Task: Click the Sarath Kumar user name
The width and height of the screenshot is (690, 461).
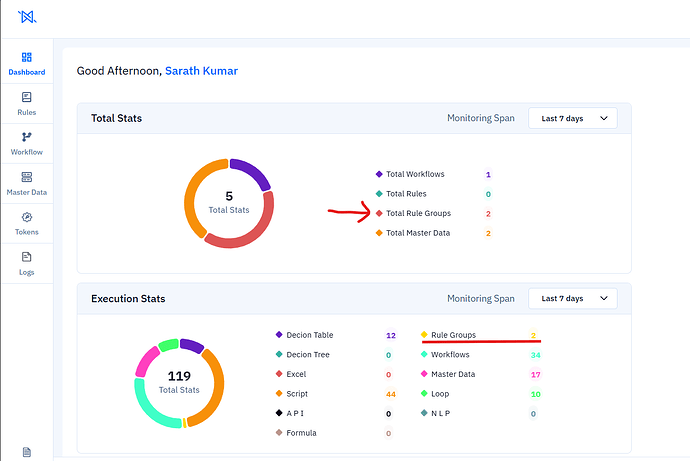Action: 201,71
